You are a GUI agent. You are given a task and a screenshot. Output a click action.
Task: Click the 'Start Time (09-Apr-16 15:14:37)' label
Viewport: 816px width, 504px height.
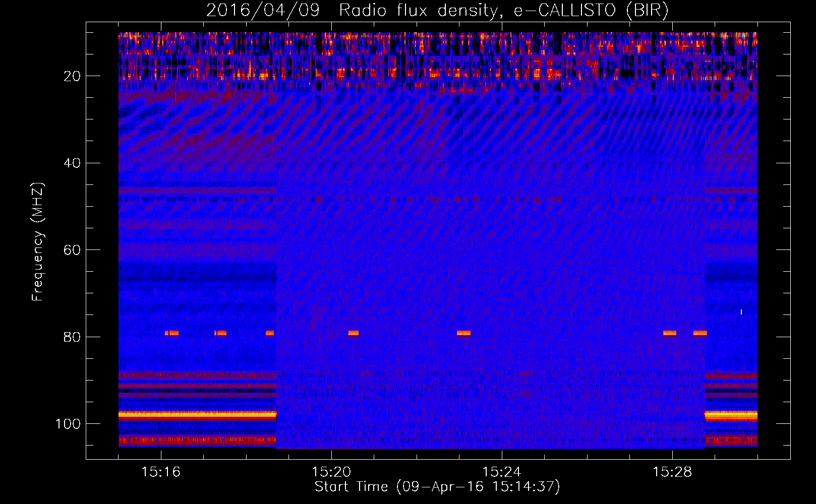pyautogui.click(x=437, y=487)
